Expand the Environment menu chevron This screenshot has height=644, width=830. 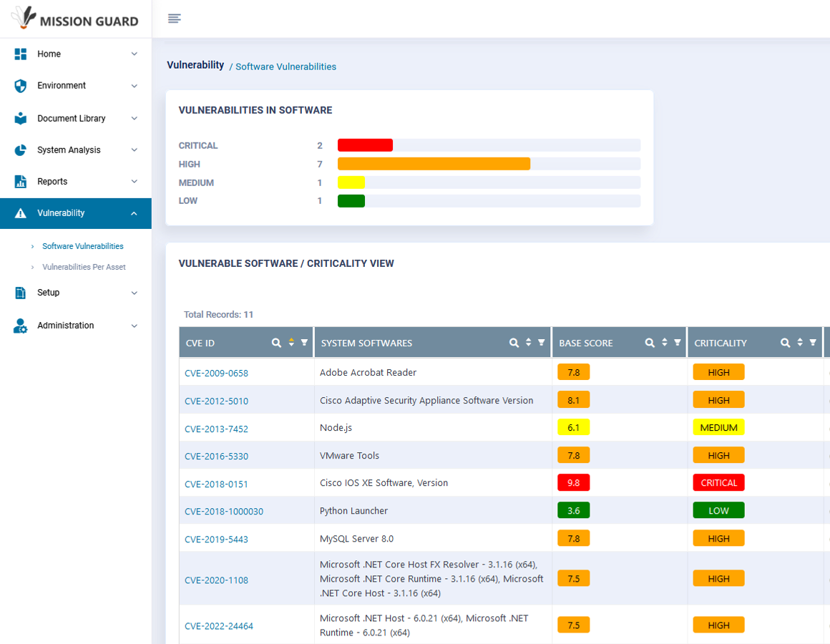point(135,86)
